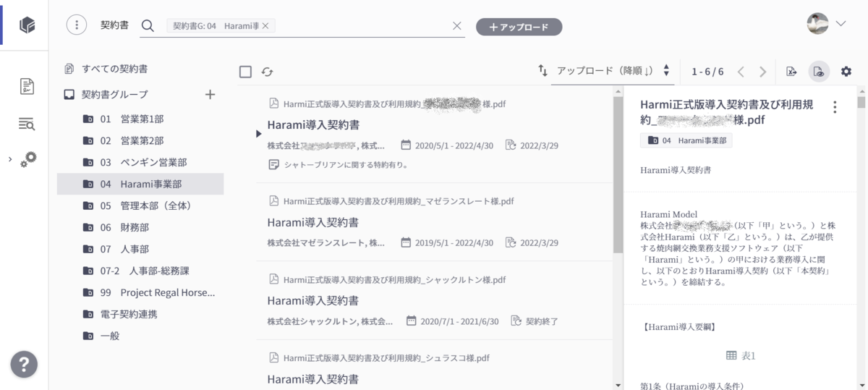Click the contract list scrollbar

coord(617,174)
